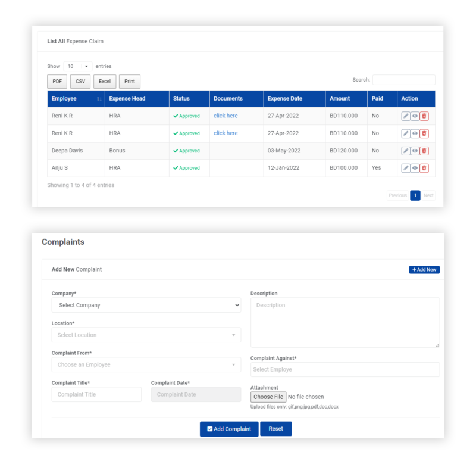Viewport: 476px width, 458px height.
Task: Click the Add New button in Complaints
Action: pyautogui.click(x=424, y=270)
